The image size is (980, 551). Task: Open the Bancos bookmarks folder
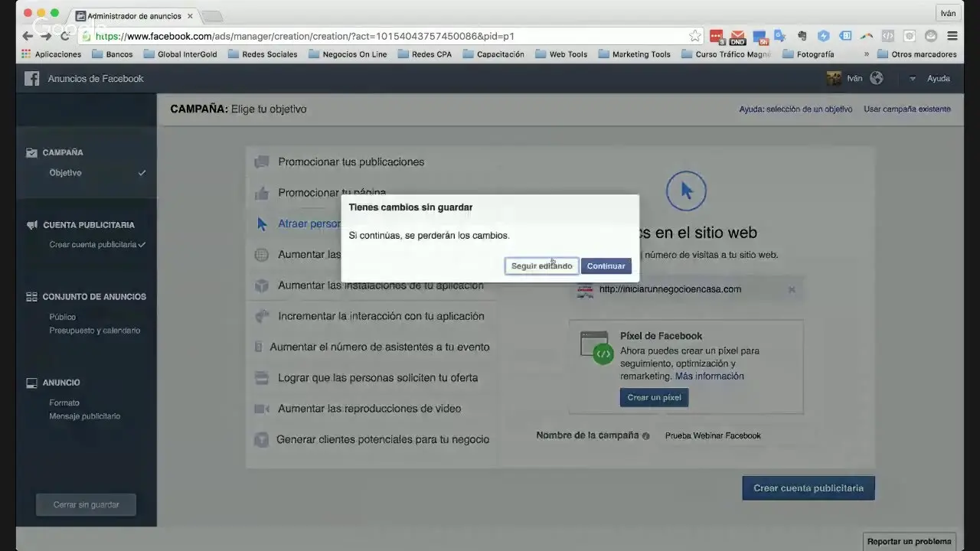click(x=112, y=54)
